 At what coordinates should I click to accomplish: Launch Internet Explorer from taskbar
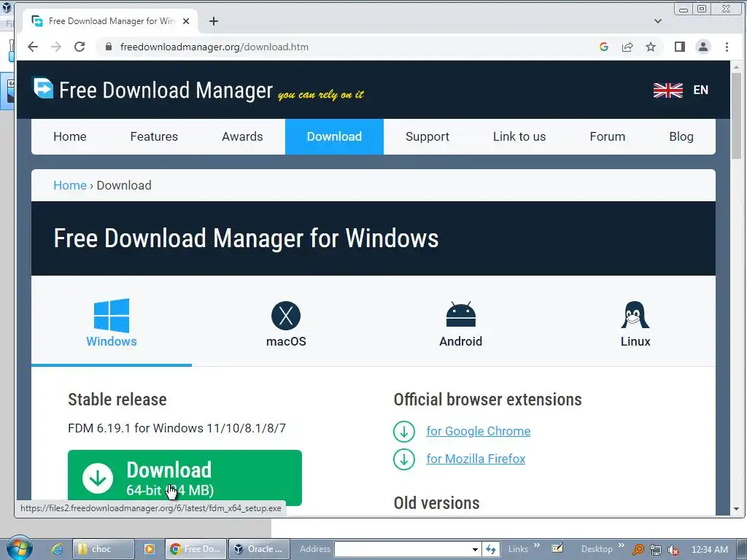(57, 549)
